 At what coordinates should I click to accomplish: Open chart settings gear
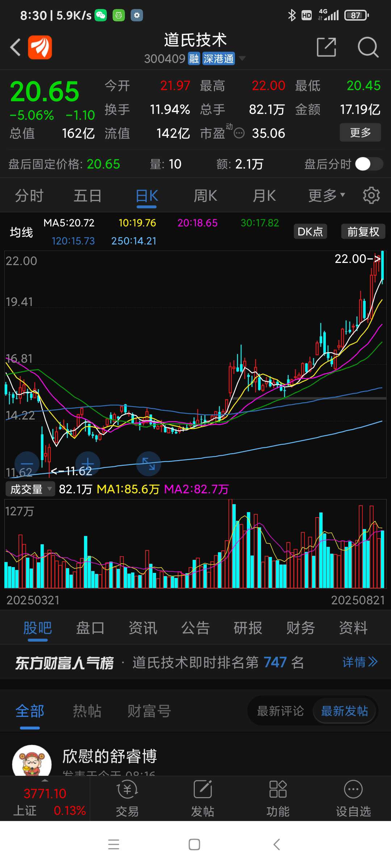pyautogui.click(x=371, y=196)
